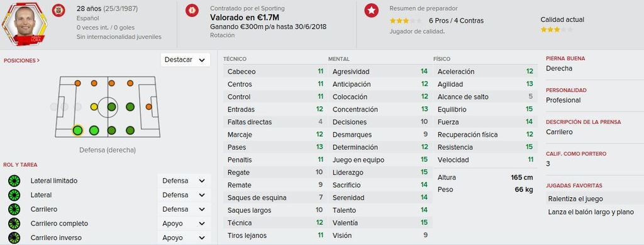Select the Cabeceo attribute row
The width and height of the screenshot is (644, 245).
(x=274, y=72)
